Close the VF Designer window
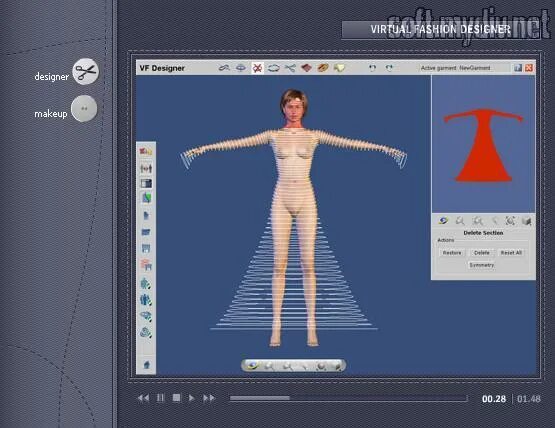 click(529, 68)
